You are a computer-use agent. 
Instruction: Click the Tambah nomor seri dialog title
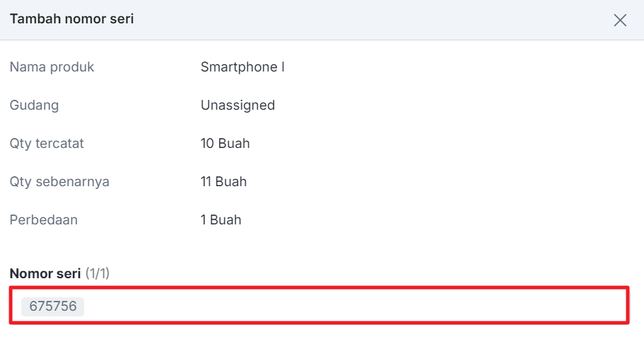(x=71, y=19)
